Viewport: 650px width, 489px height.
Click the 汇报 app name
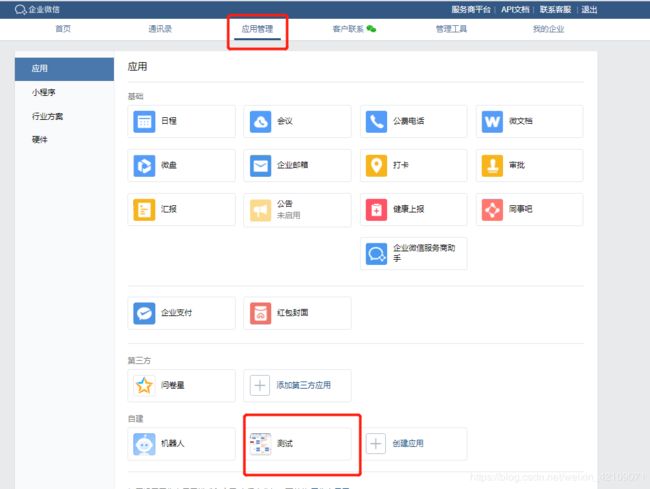[x=169, y=209]
